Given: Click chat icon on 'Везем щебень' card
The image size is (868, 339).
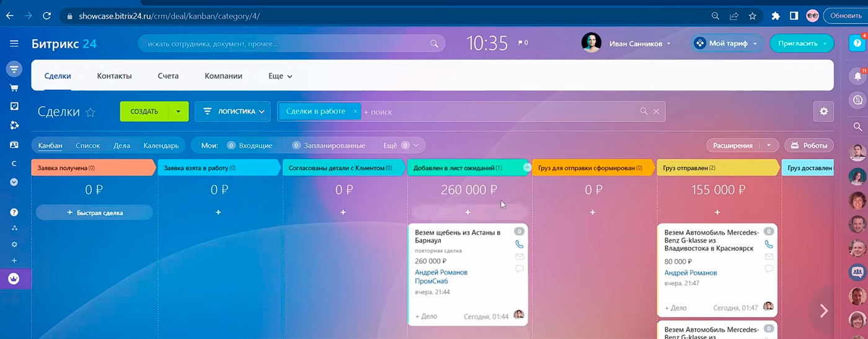Looking at the screenshot, I should 519,269.
